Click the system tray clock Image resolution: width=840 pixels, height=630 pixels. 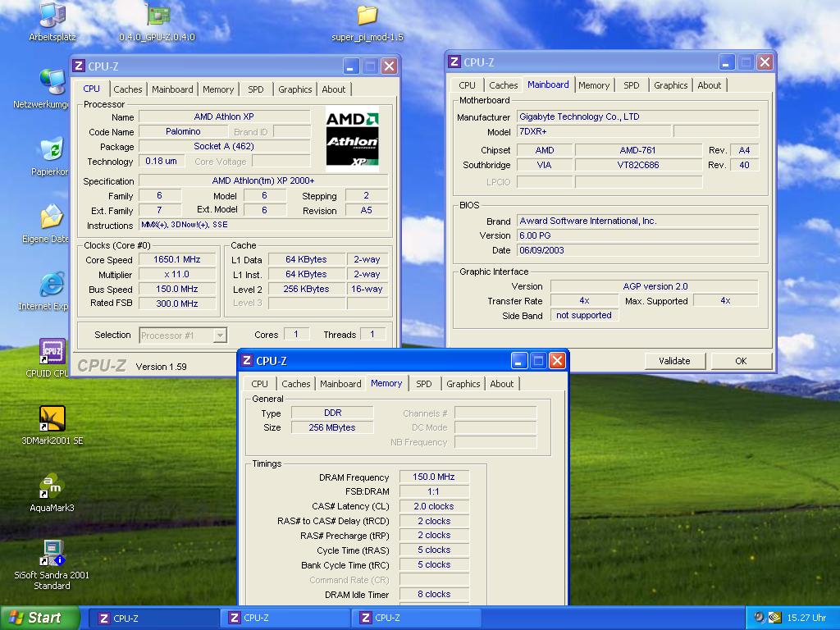[806, 618]
